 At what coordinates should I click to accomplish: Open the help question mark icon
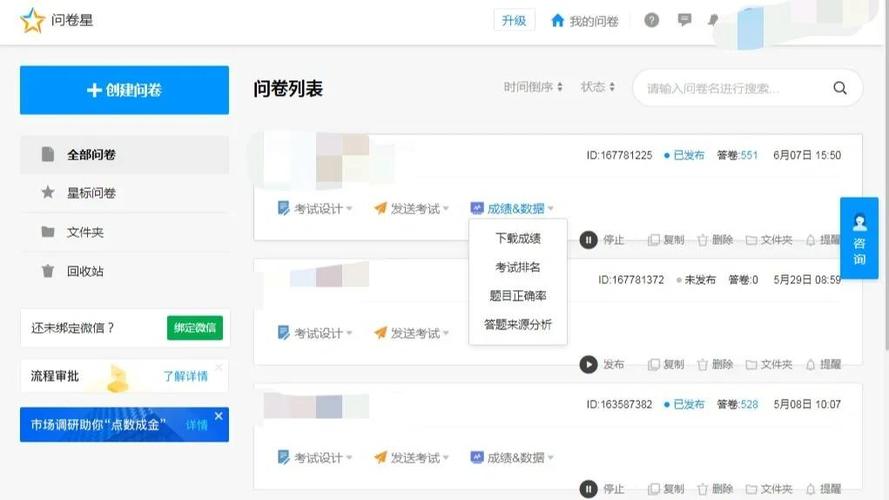pyautogui.click(x=651, y=20)
